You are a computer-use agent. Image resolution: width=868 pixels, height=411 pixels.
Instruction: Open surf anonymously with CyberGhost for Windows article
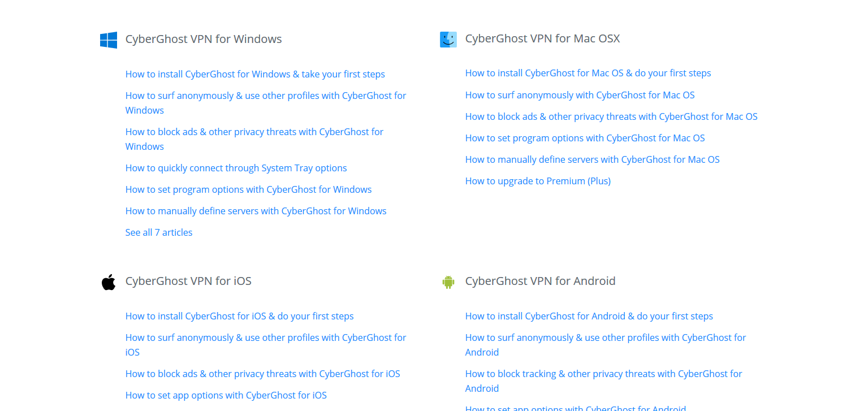tap(266, 103)
